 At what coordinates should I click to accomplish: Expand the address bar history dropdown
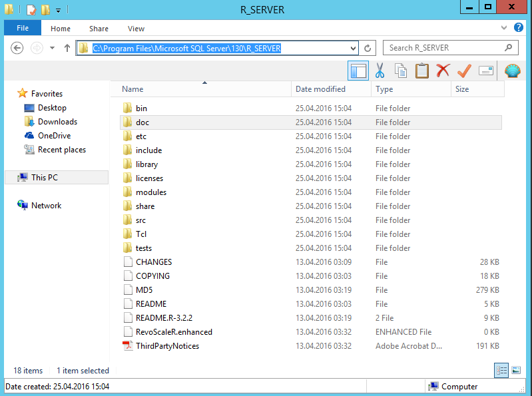click(353, 49)
